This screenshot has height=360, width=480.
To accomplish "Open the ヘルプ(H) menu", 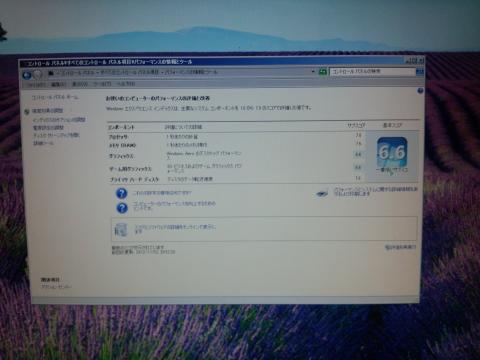I will tap(125, 84).
